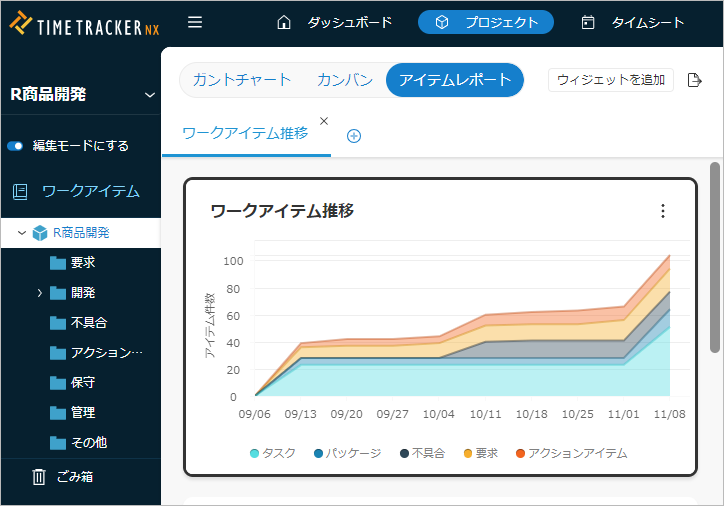
Task: Click the ウィジェットを追加 button
Action: (x=610, y=80)
